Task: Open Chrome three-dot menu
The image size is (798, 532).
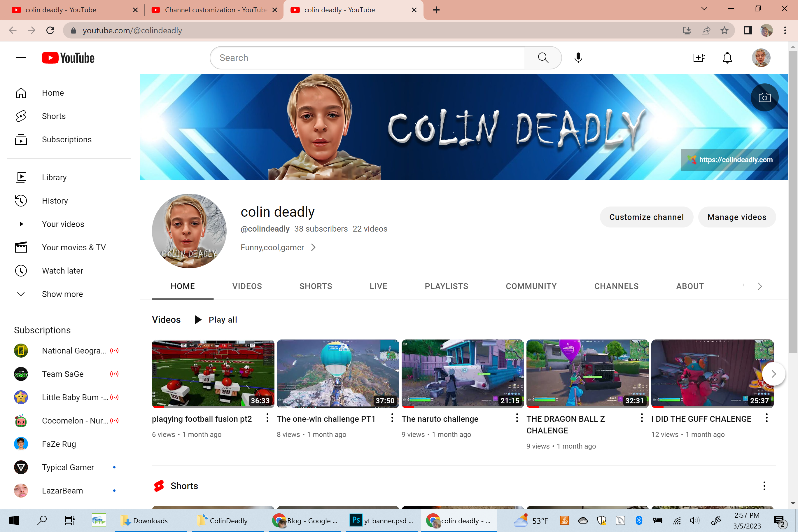Action: [785, 31]
